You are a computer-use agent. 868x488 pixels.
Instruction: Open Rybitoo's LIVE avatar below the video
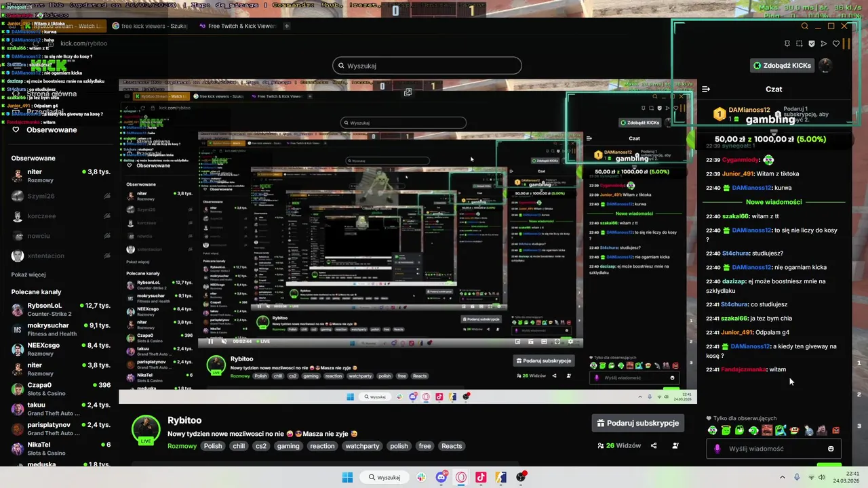[x=146, y=429]
